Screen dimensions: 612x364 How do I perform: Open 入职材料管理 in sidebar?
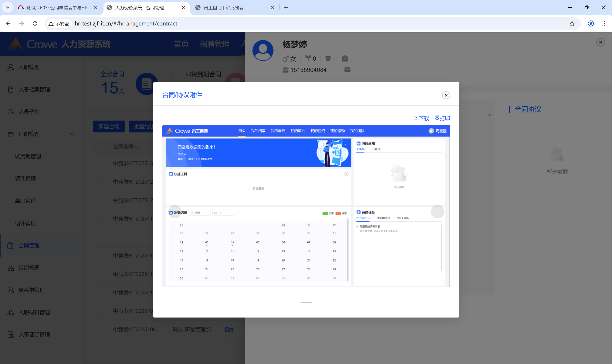click(x=34, y=312)
